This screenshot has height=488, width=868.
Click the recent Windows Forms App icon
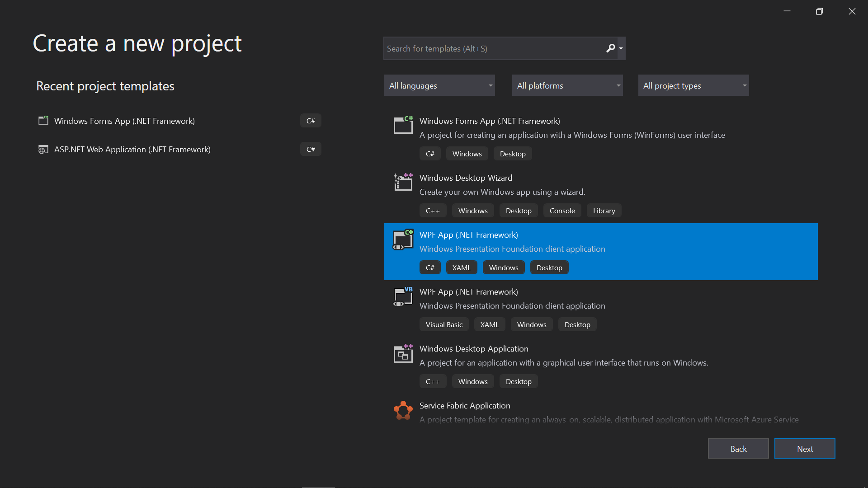pyautogui.click(x=43, y=121)
